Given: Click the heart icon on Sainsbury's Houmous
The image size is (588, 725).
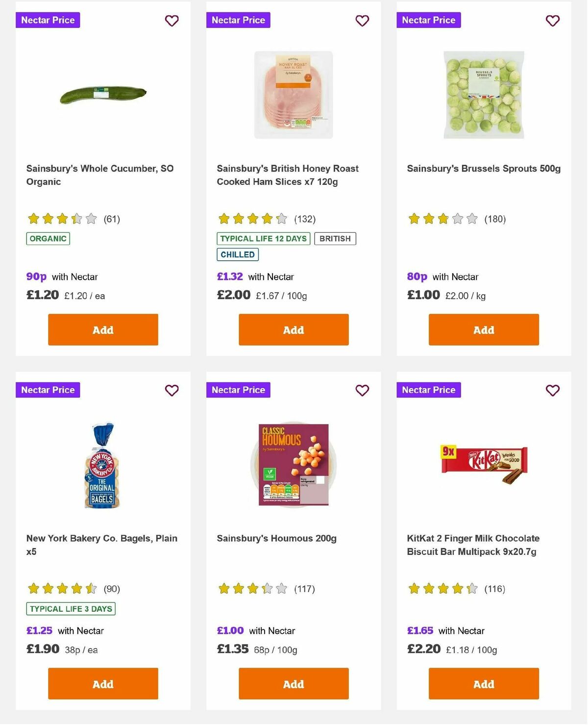Looking at the screenshot, I should (362, 391).
